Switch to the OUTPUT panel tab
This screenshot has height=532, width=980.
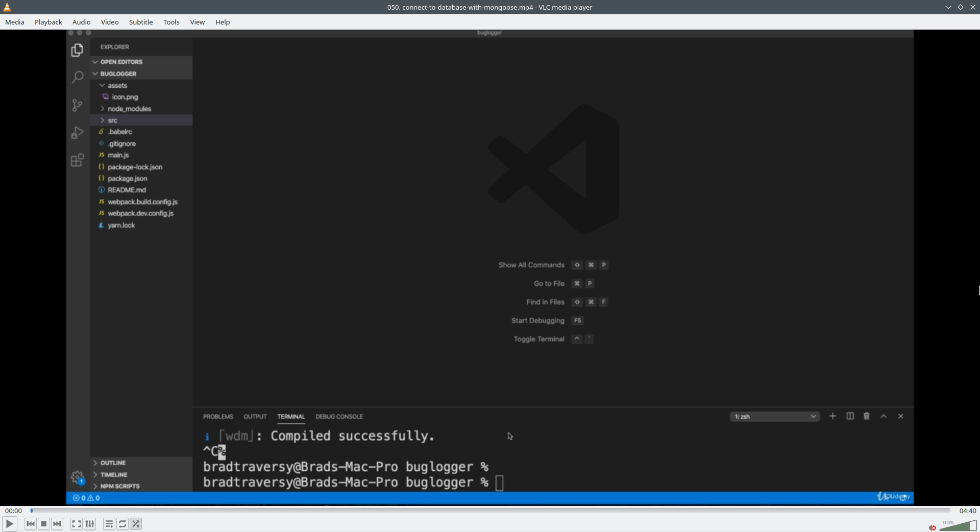coord(255,416)
